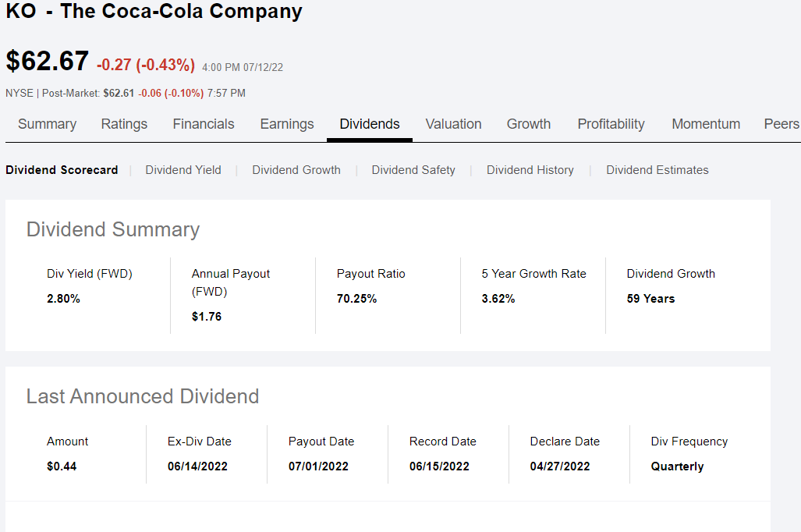Click the Dividend Summary heading
801x532 pixels.
click(113, 229)
